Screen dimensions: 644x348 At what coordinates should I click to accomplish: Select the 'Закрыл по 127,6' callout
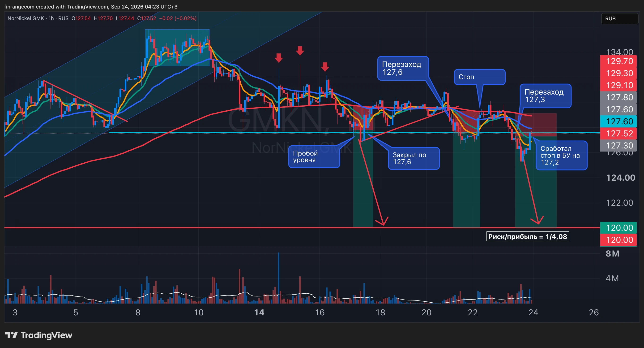click(414, 158)
